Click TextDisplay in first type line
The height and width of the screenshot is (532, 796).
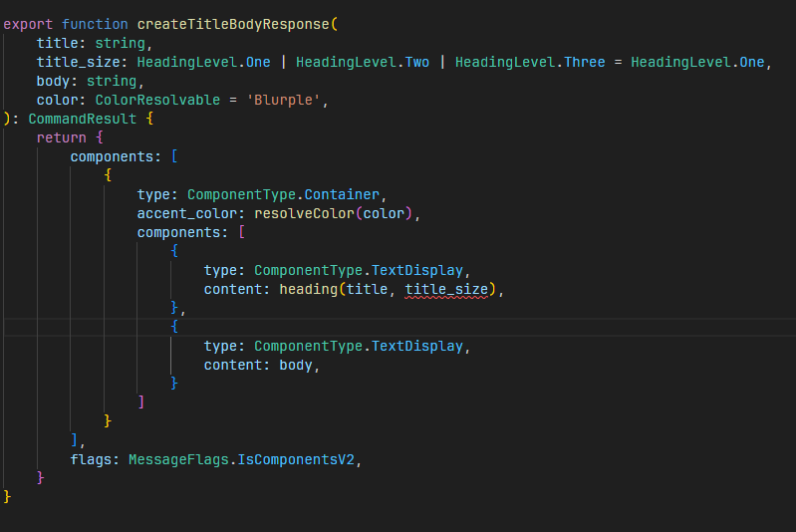coord(417,270)
